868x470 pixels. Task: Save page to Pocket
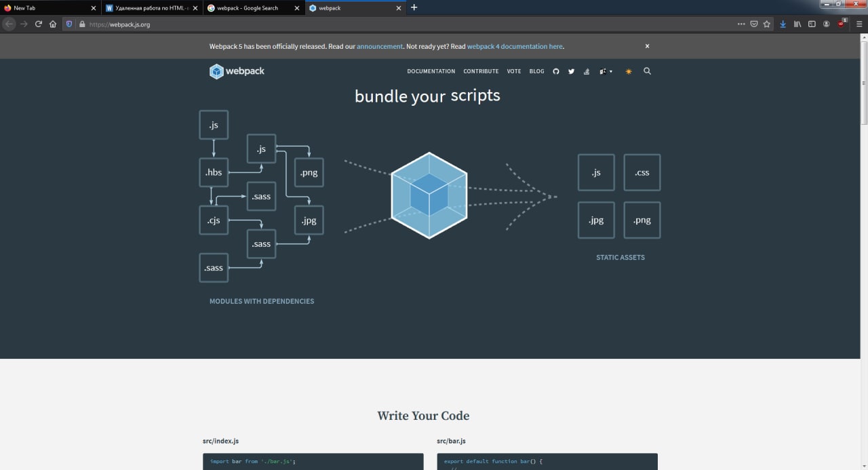(754, 24)
